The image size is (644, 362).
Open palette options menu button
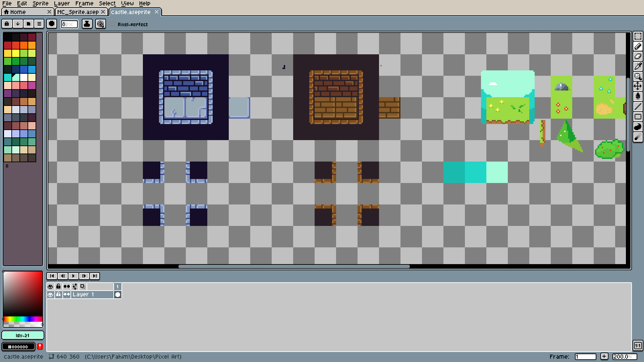[39, 24]
